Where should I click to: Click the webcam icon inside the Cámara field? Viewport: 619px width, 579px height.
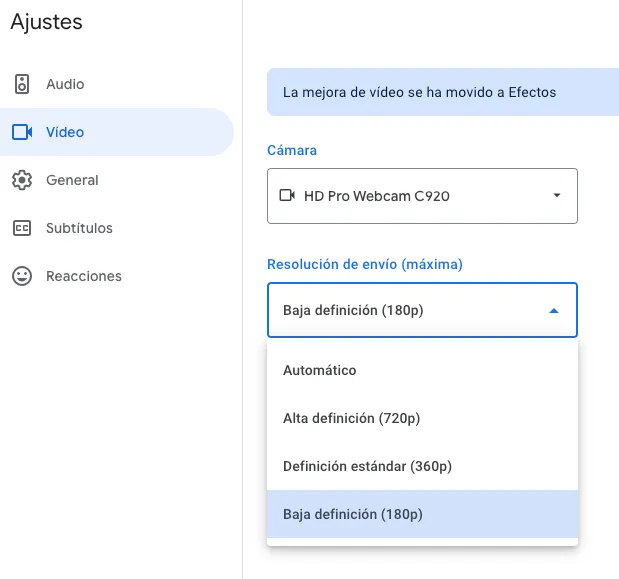point(288,196)
